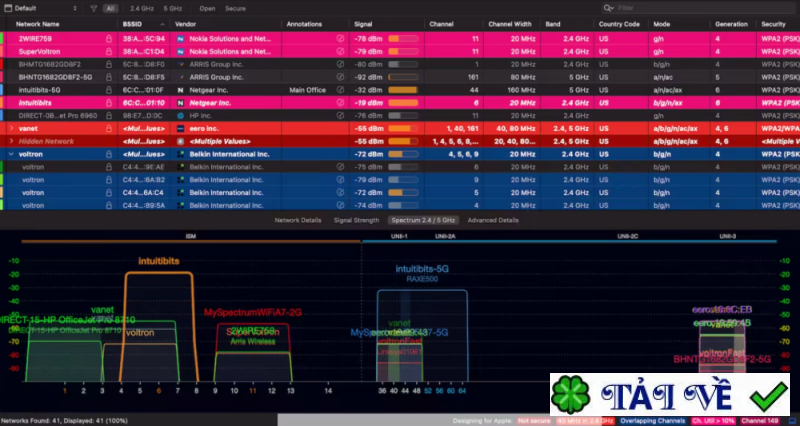Image resolution: width=800 pixels, height=426 pixels.
Task: Select the Main Office annotation cell
Action: pos(308,90)
